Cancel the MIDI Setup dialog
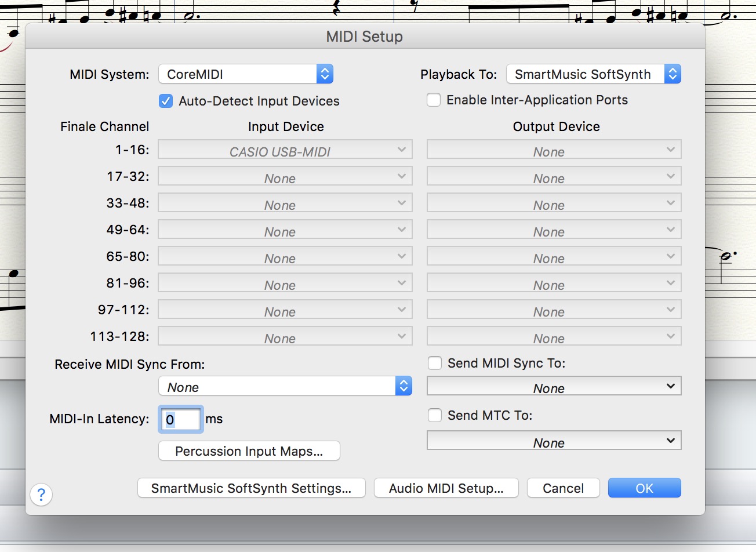This screenshot has height=552, width=756. tap(563, 488)
